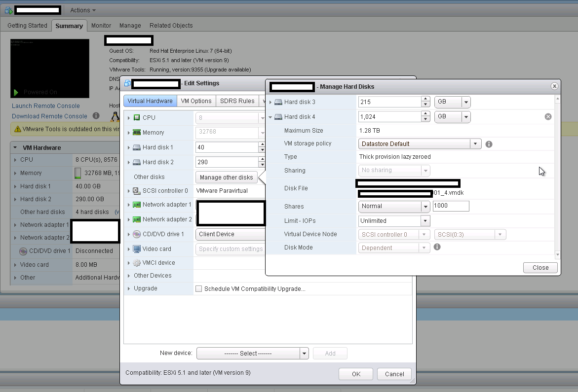Open the Launch Remote Console link
The height and width of the screenshot is (392, 578).
46,106
